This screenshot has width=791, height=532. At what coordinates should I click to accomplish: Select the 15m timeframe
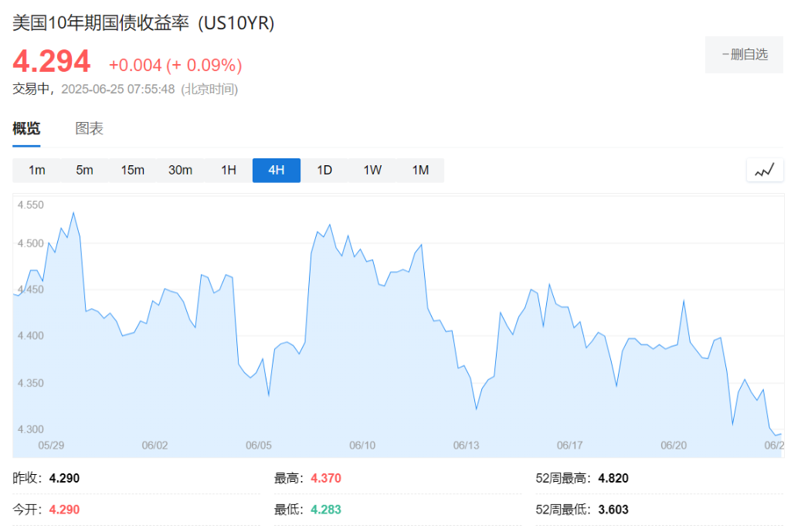(x=133, y=170)
